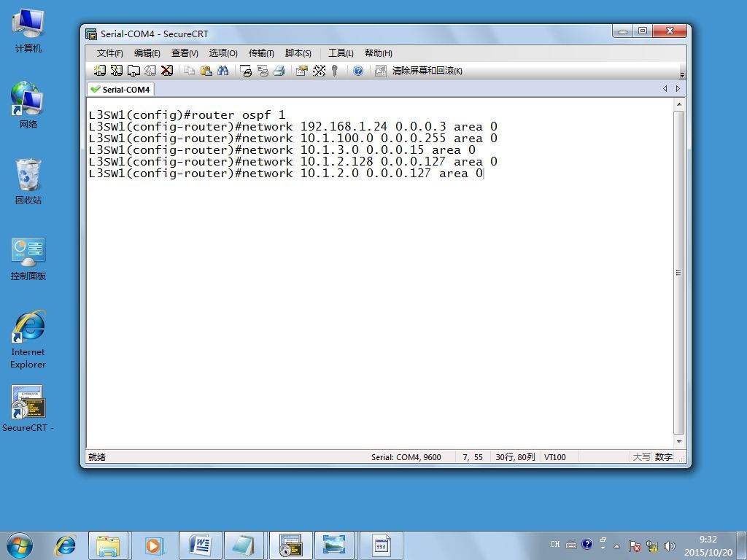Image resolution: width=747 pixels, height=560 pixels.
Task: Open the 选项(O) menu
Action: point(223,52)
